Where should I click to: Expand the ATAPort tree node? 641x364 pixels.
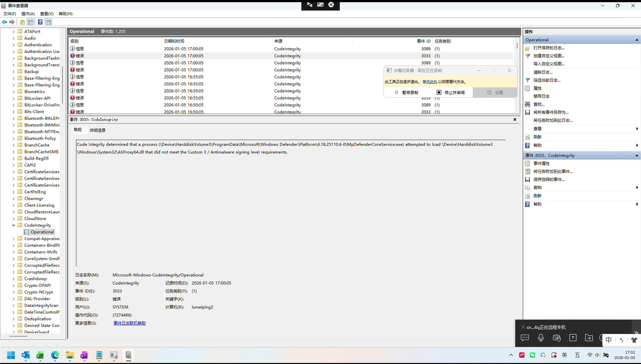pos(13,32)
